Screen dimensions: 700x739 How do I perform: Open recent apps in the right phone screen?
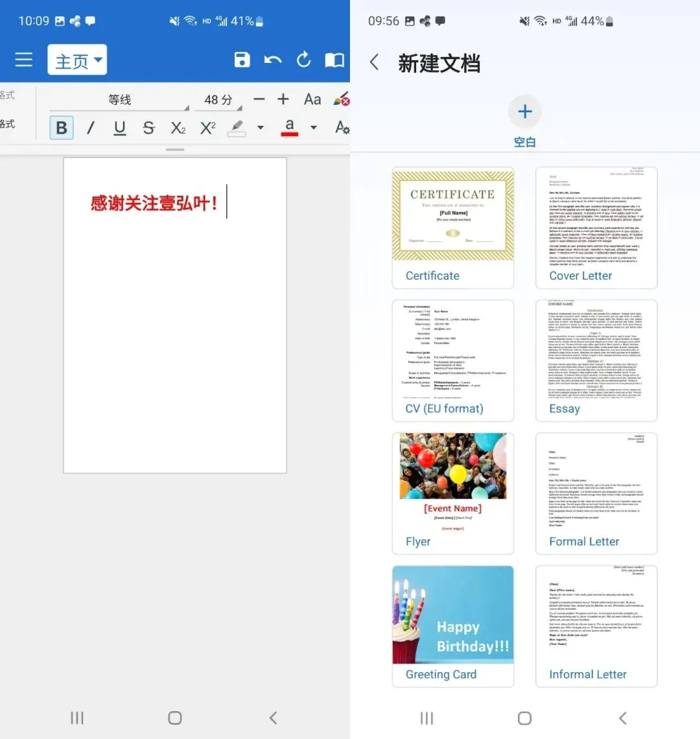pos(426,718)
